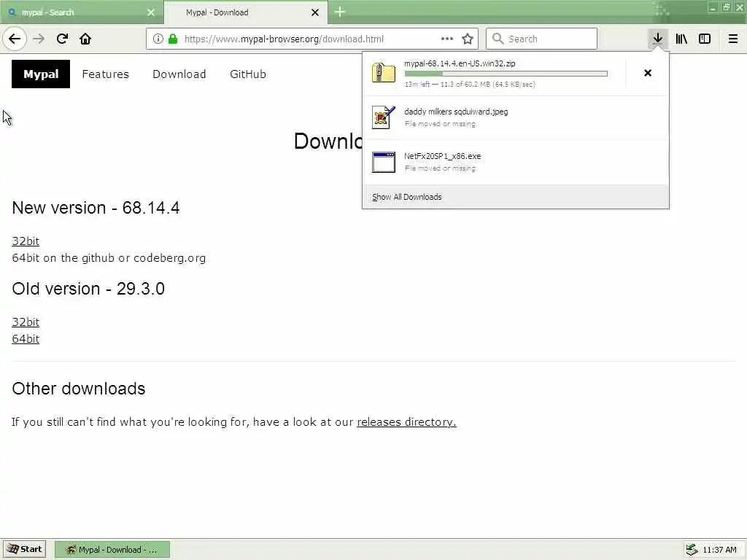
Task: Click the NetFx20SP1_x86.exe program icon
Action: [384, 162]
